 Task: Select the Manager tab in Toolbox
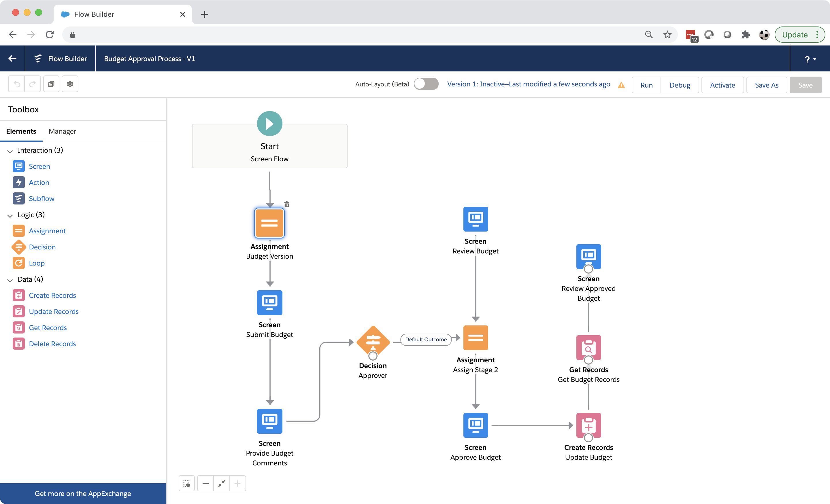pyautogui.click(x=62, y=131)
